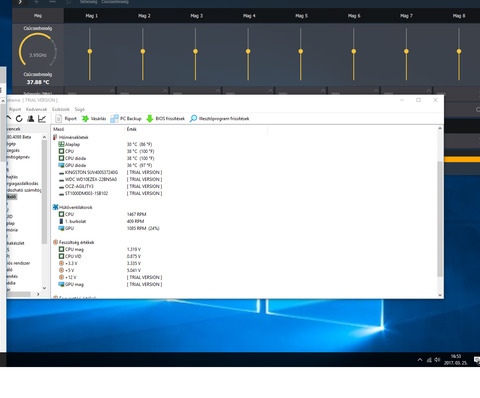Viewport: 480px width, 398px height.
Task: Click Illesztőprogram frissítések button
Action: (219, 118)
